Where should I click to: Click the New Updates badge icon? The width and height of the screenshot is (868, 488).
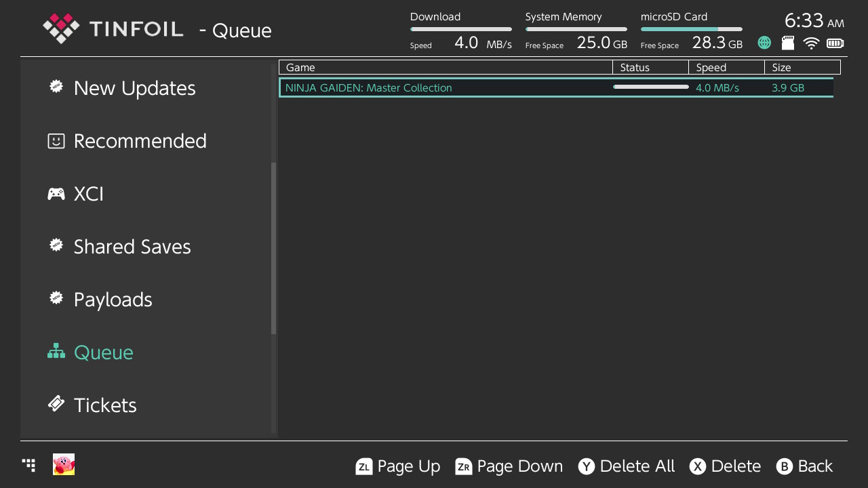click(x=56, y=87)
